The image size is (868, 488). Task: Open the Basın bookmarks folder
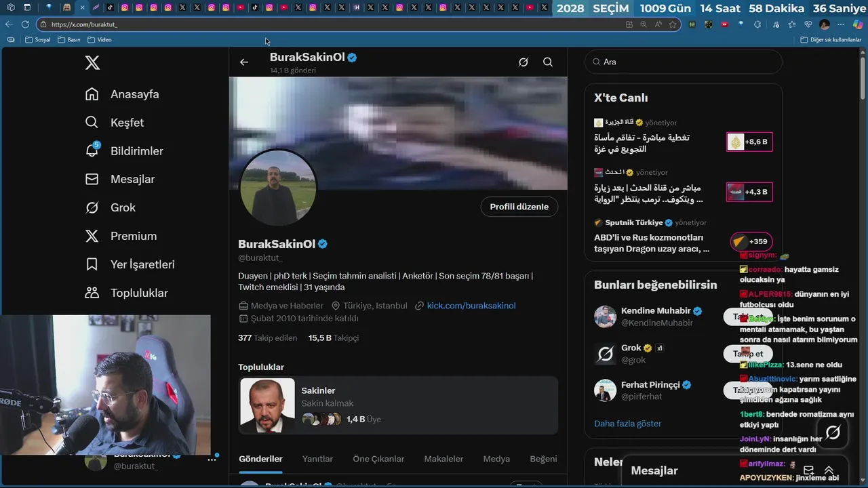[69, 40]
